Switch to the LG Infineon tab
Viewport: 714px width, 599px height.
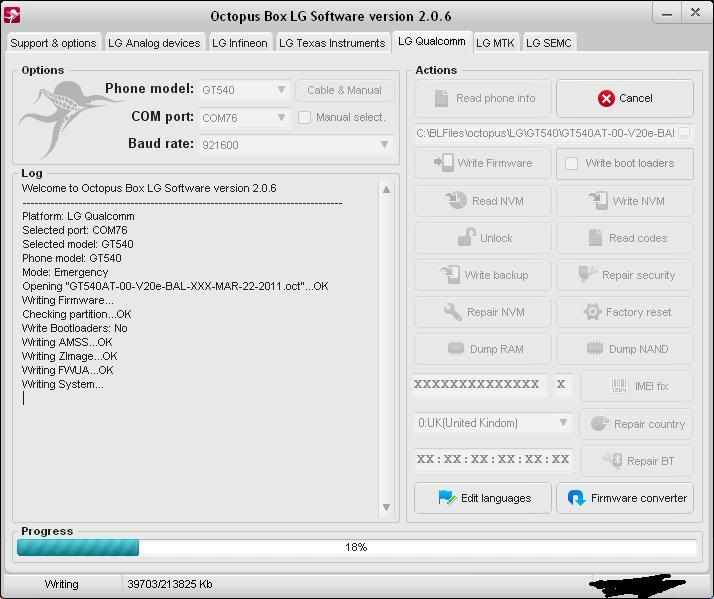240,43
